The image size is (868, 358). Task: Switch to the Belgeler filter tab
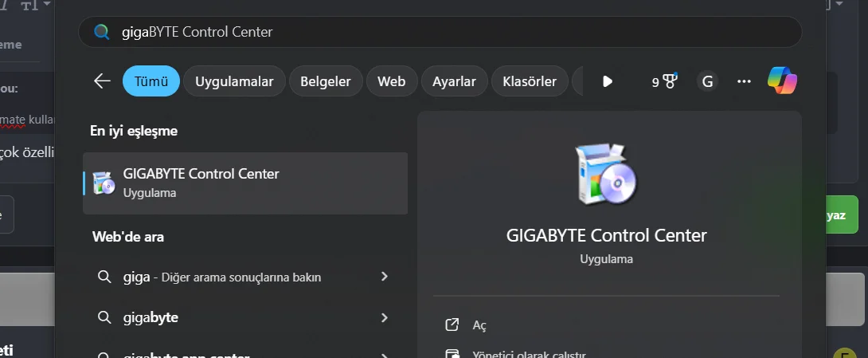(326, 81)
